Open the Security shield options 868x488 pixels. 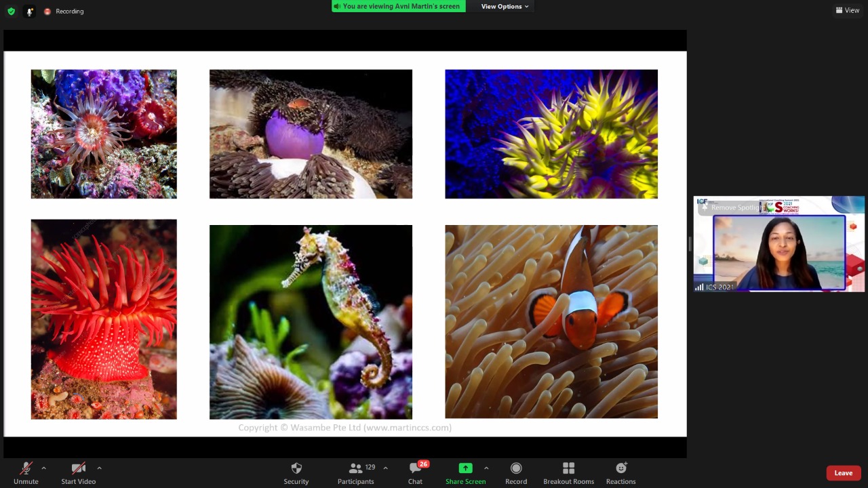coord(296,472)
